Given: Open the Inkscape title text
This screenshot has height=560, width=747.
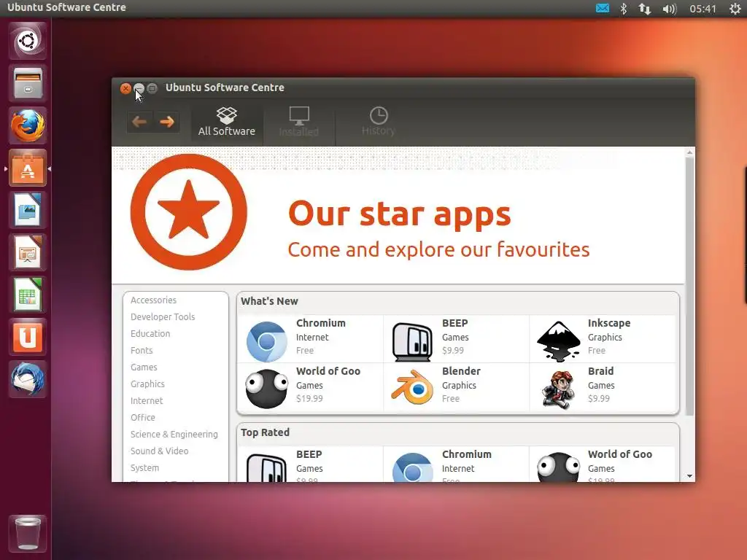Looking at the screenshot, I should point(609,323).
